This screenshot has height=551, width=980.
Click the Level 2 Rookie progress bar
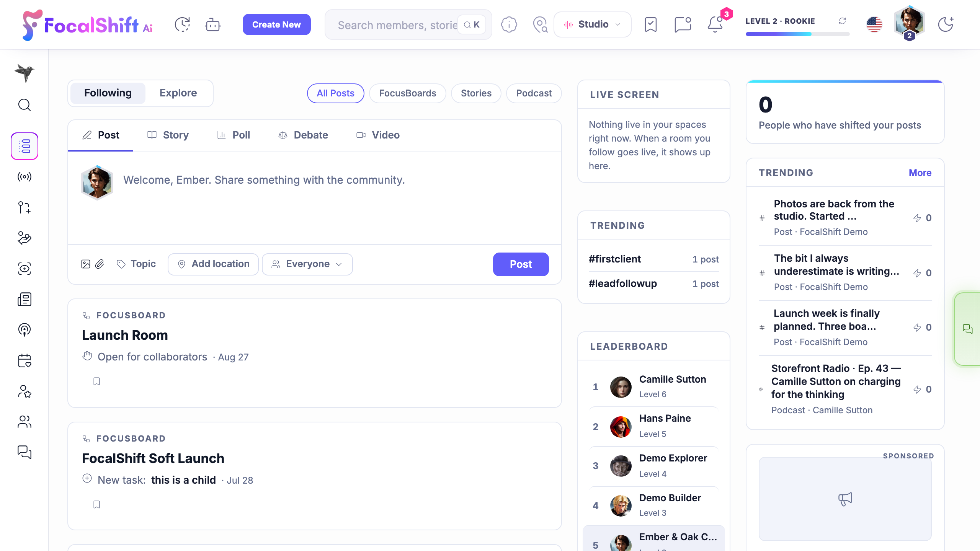[797, 34]
